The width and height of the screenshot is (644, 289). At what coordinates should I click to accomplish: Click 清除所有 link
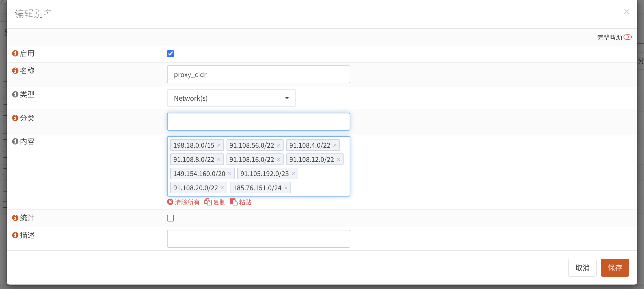coord(183,202)
